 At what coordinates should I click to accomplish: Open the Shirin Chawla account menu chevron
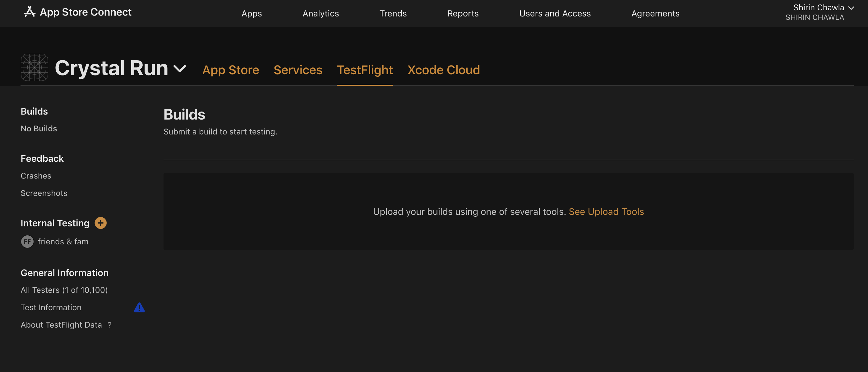pyautogui.click(x=851, y=8)
